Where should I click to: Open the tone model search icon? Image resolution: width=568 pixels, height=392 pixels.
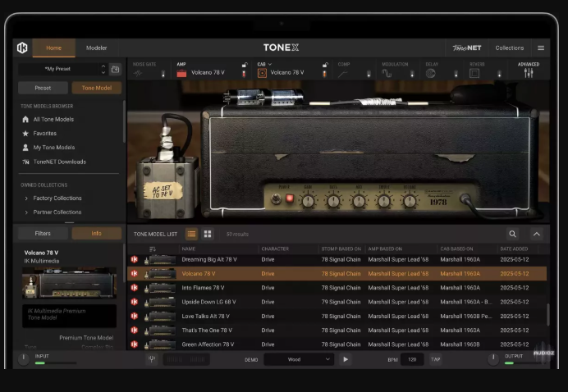click(x=512, y=234)
